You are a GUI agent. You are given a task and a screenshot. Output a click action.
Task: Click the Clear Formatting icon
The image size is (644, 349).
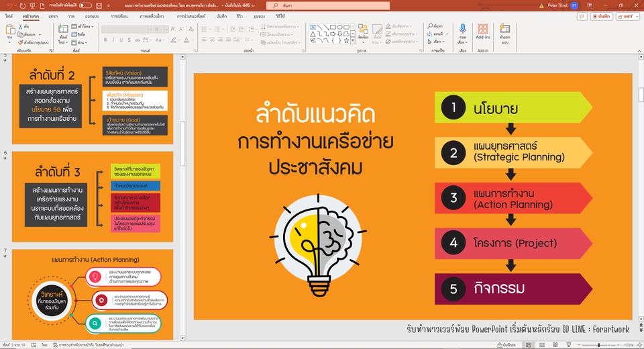click(191, 29)
